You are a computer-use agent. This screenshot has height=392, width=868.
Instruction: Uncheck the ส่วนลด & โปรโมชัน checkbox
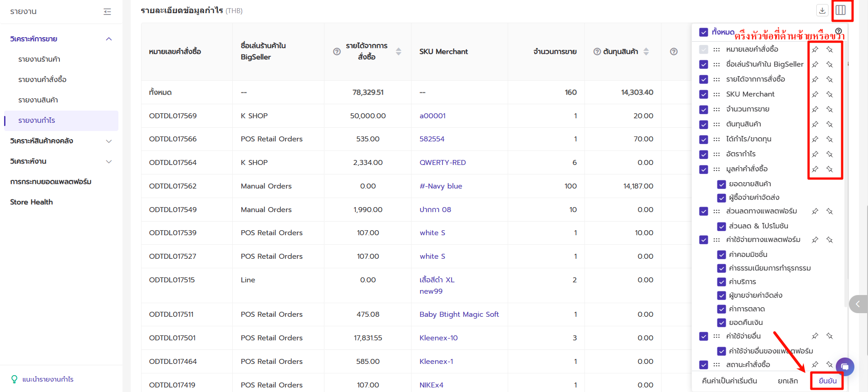point(721,226)
